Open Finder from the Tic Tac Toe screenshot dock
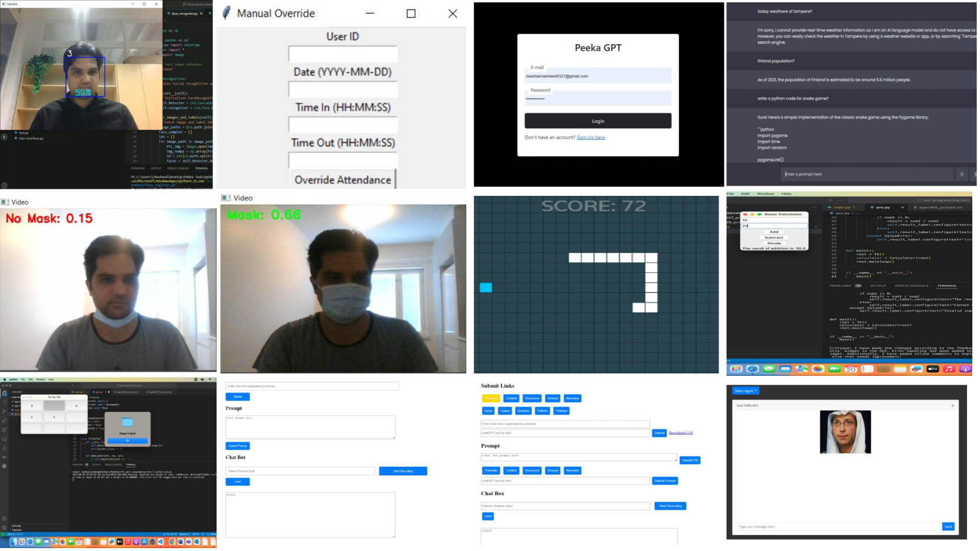The height and width of the screenshot is (551, 980). 14,542
